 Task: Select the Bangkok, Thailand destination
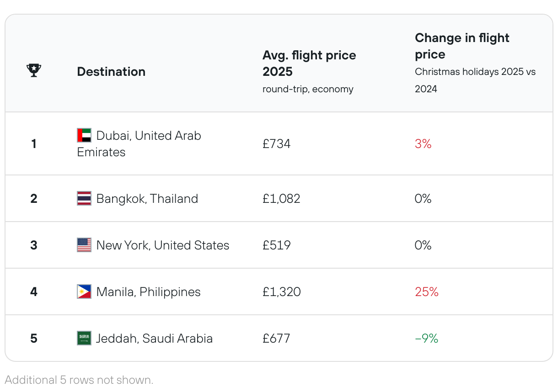[x=147, y=199]
